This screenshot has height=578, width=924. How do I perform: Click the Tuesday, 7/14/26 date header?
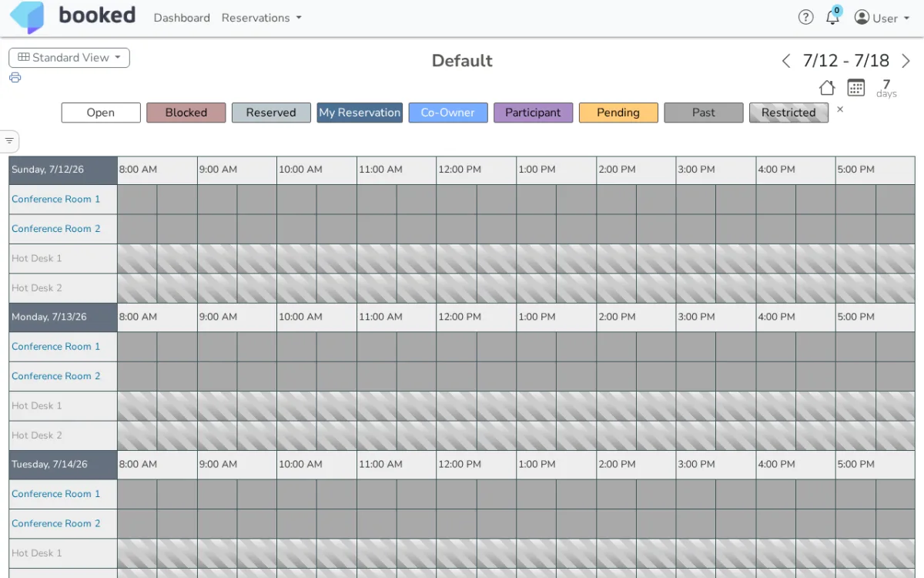pyautogui.click(x=63, y=465)
